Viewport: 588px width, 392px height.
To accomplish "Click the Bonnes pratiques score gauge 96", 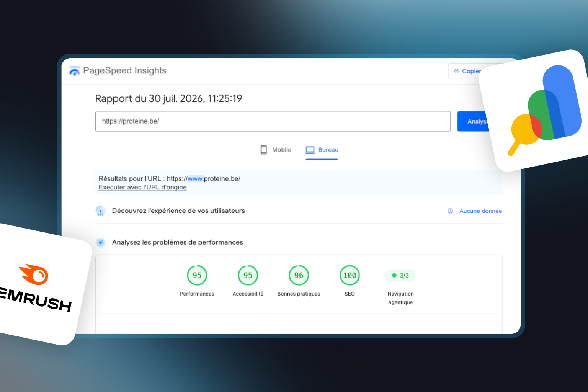I will click(299, 275).
